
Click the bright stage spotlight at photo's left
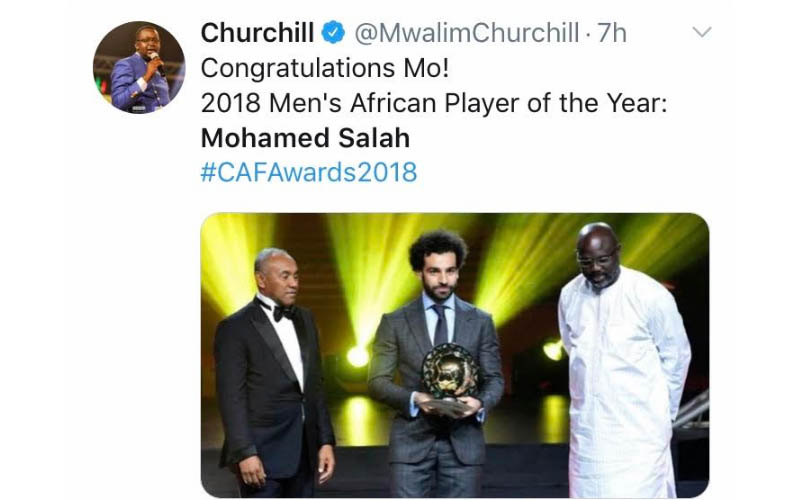tap(358, 356)
